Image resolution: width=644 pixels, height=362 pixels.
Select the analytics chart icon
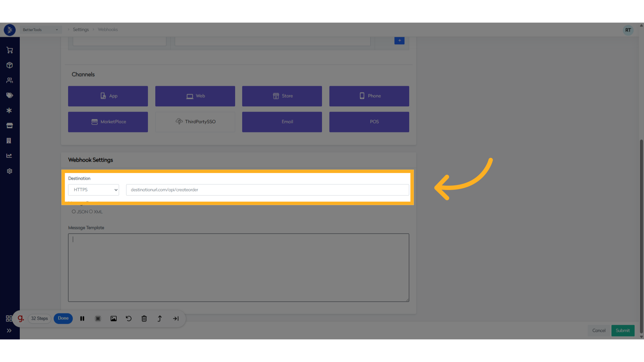coord(9,156)
